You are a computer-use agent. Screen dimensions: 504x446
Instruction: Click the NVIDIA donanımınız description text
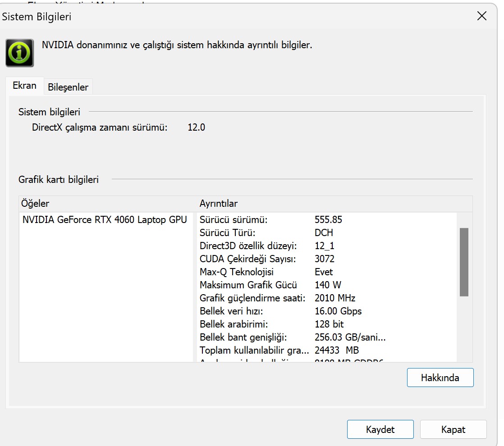coord(177,45)
